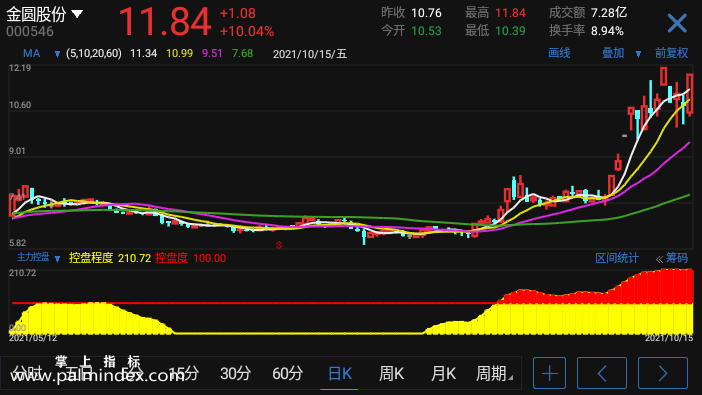Click the MA indicator label
702x395 pixels.
click(x=31, y=54)
